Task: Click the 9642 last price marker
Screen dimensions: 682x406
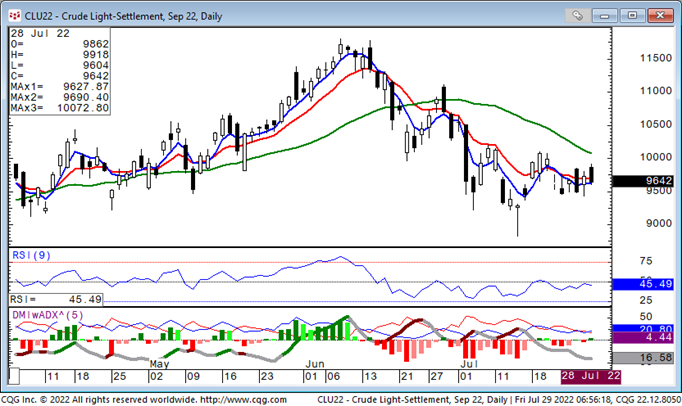Action: click(642, 181)
